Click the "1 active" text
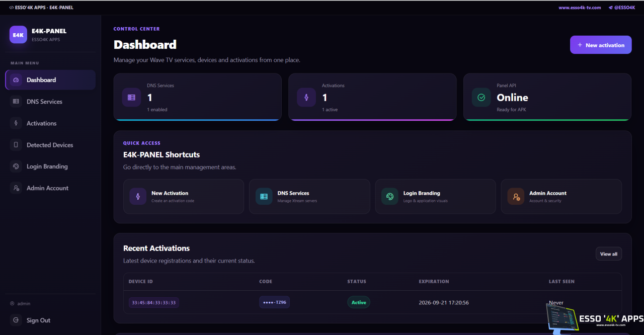644x335 pixels. [330, 110]
